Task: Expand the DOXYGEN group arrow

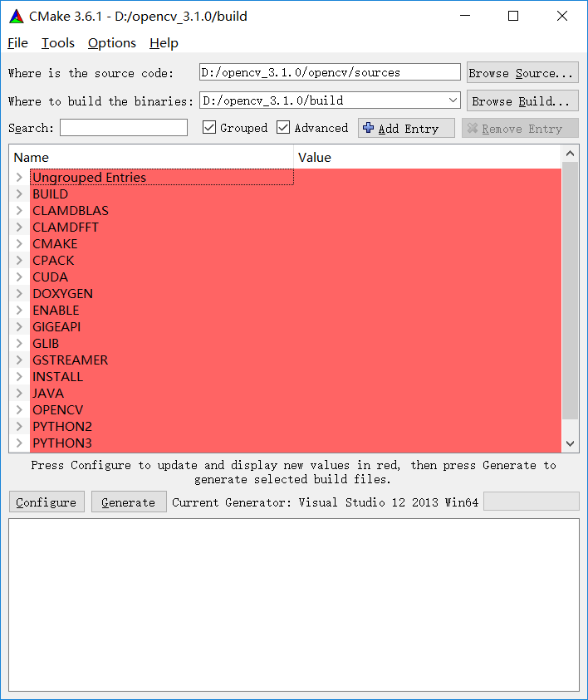Action: [19, 293]
